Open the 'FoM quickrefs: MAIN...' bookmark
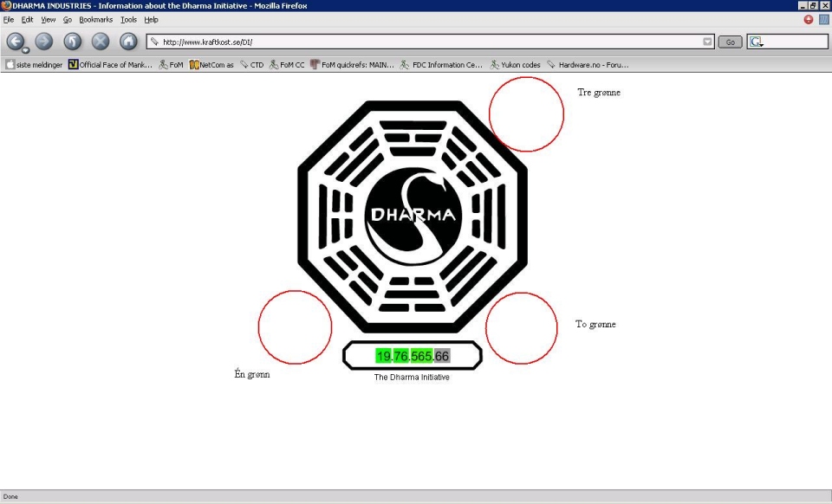Viewport: 832px width, 504px height. pos(353,65)
